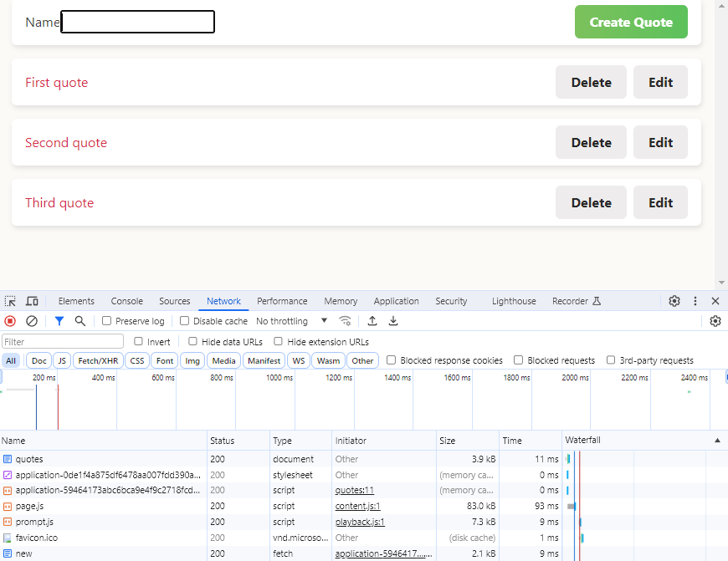
Task: Open the network search magnifier
Action: 80,321
